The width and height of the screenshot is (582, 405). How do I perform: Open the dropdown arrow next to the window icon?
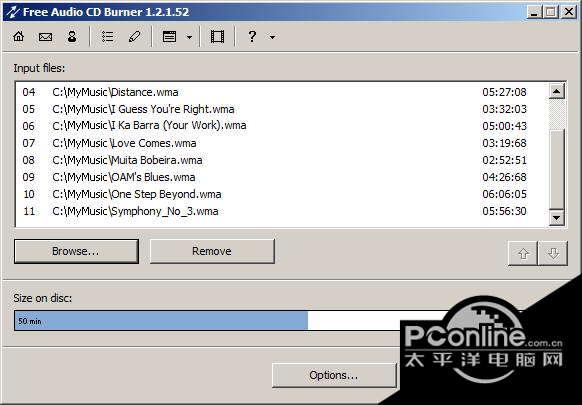(189, 37)
